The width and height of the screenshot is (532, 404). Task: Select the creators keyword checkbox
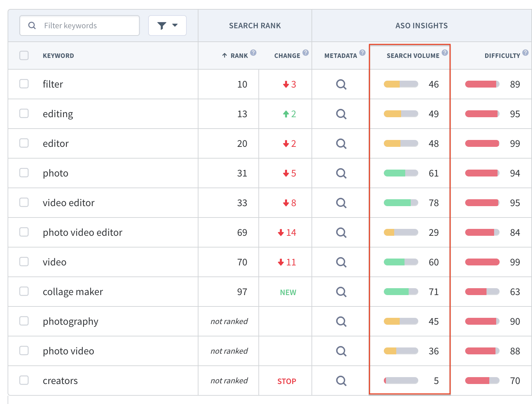point(24,380)
